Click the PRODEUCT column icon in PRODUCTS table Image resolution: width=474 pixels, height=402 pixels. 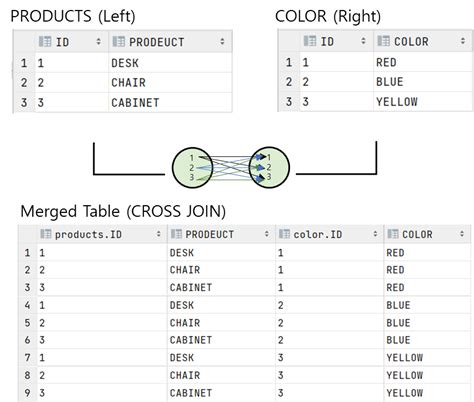coord(118,42)
